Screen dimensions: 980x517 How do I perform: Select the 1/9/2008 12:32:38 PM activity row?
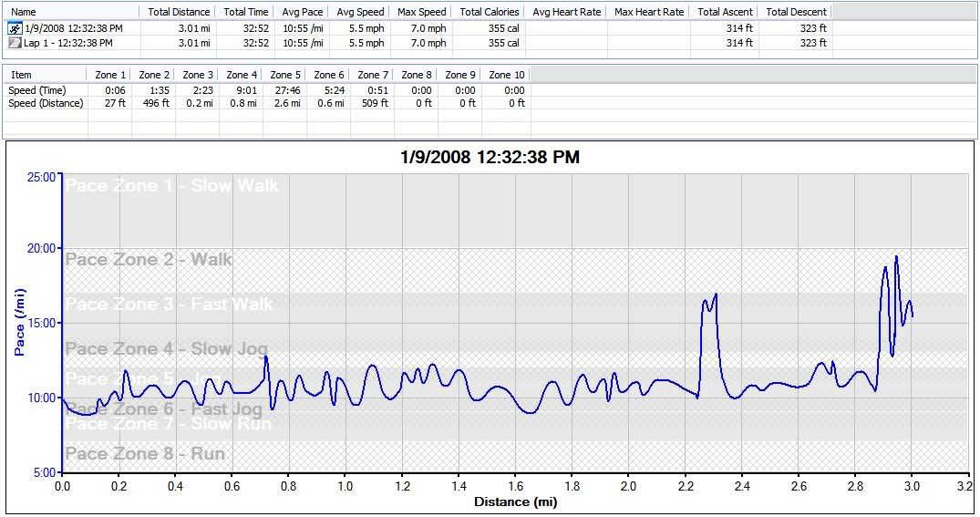73,28
